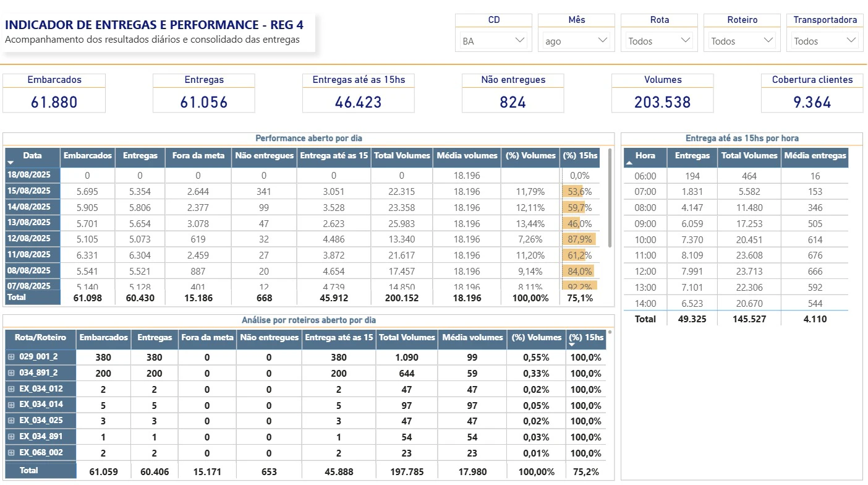Expand the EX_034_012 route row
This screenshot has width=868, height=485.
click(x=11, y=388)
